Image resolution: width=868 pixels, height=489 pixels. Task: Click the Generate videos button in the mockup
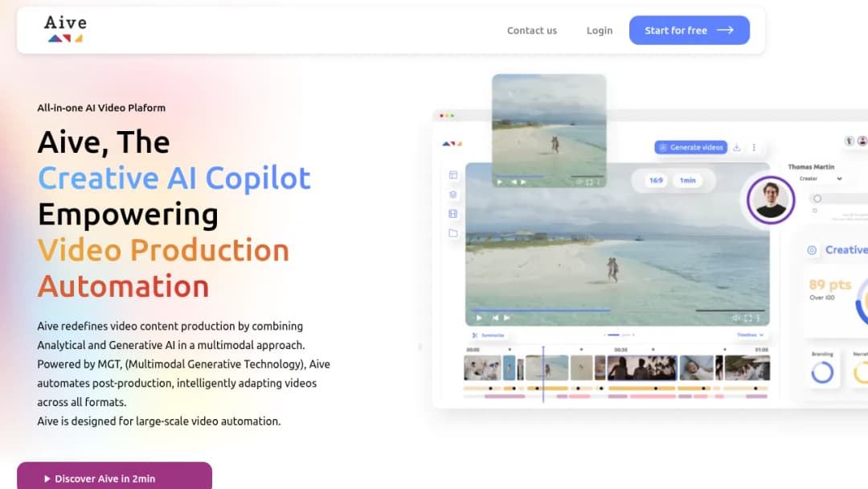click(690, 147)
